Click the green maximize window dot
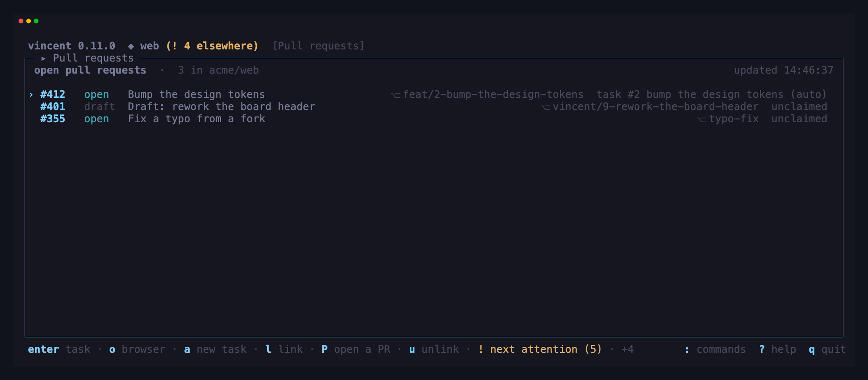Viewport: 868px width, 380px height. pyautogui.click(x=36, y=21)
